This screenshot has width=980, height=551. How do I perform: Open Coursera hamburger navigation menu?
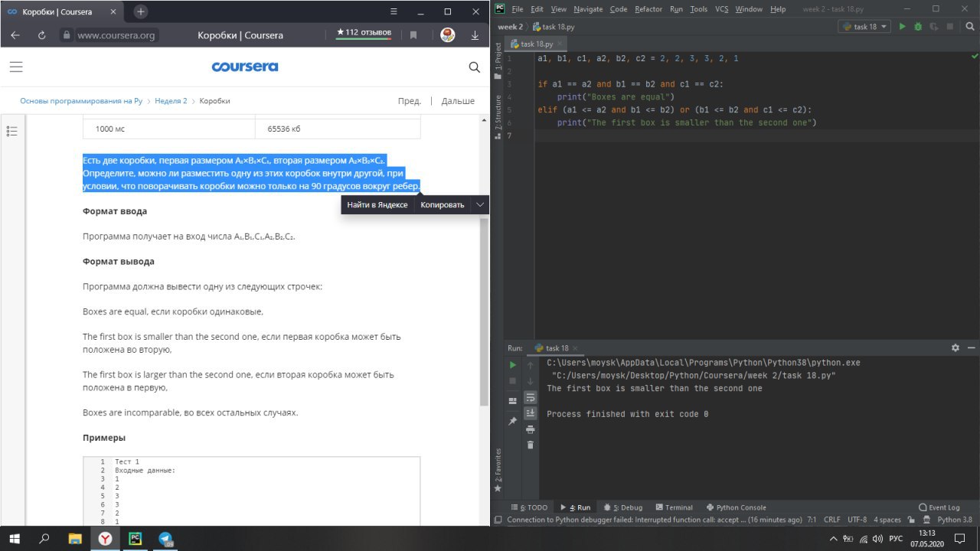16,67
